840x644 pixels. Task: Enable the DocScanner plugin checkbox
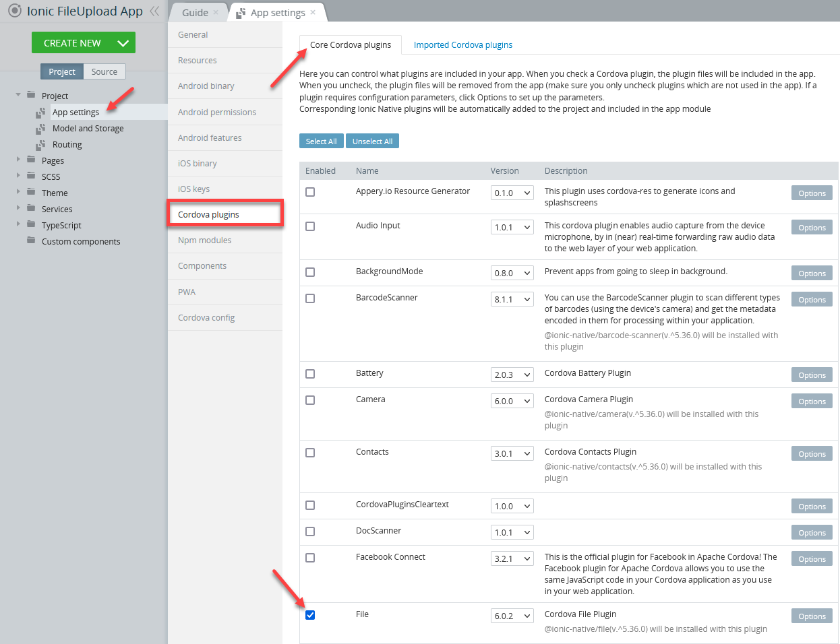310,532
